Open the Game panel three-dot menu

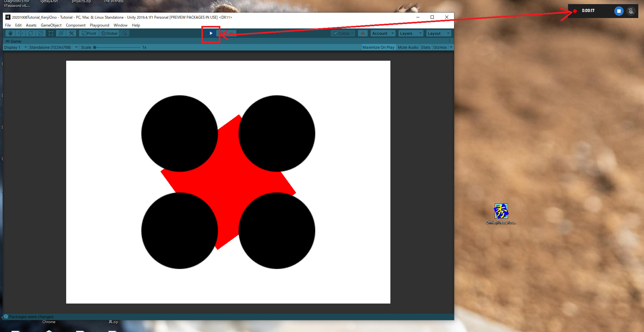tap(450, 41)
